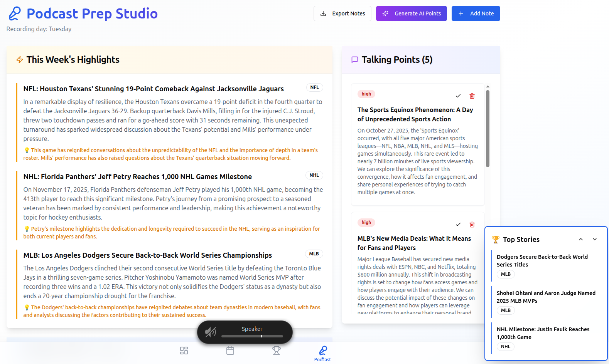609x364 pixels.
Task: Mark Sports Equinox Phenomenon point as done
Action: [458, 96]
